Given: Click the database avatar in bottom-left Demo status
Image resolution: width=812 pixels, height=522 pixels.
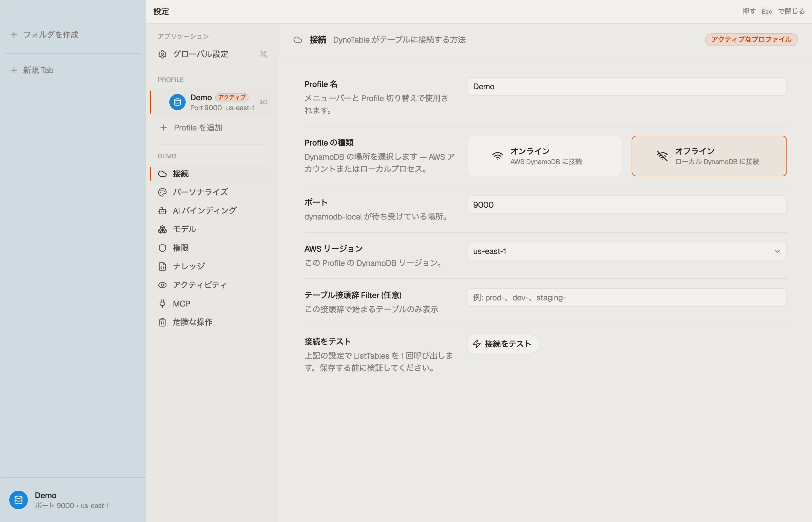Looking at the screenshot, I should [x=18, y=500].
